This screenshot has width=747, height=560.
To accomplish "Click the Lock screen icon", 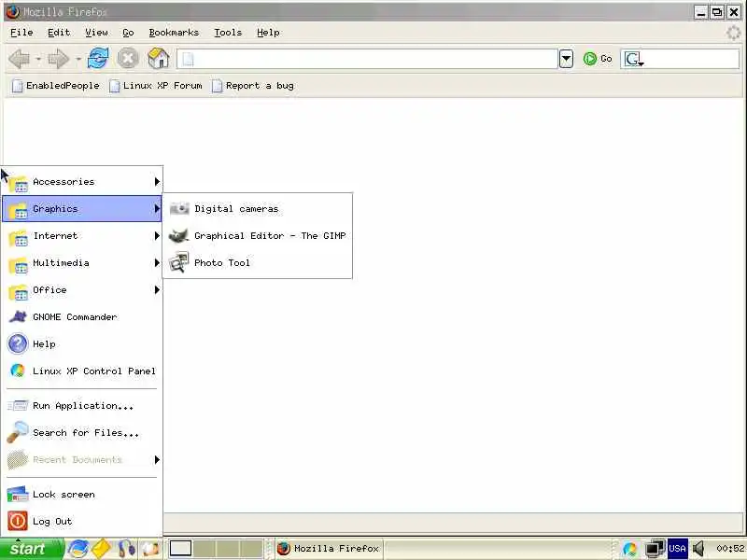I will pyautogui.click(x=18, y=495).
